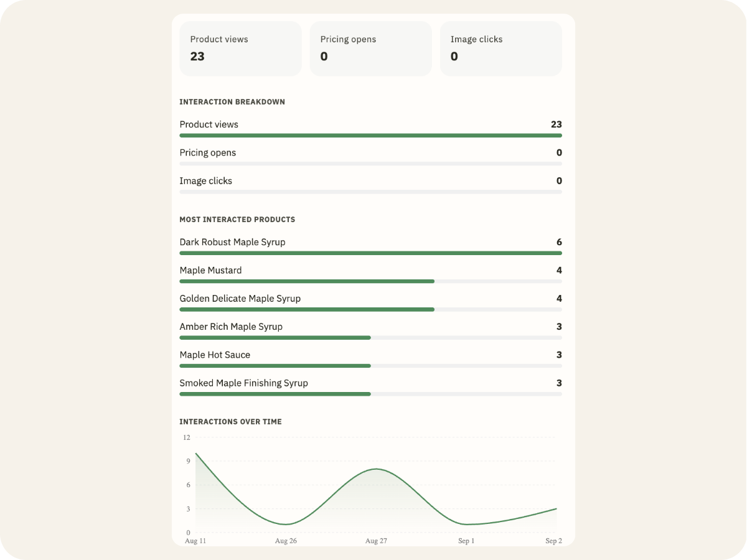
Task: Select Product views label in Interaction Breakdown list
Action: [209, 124]
